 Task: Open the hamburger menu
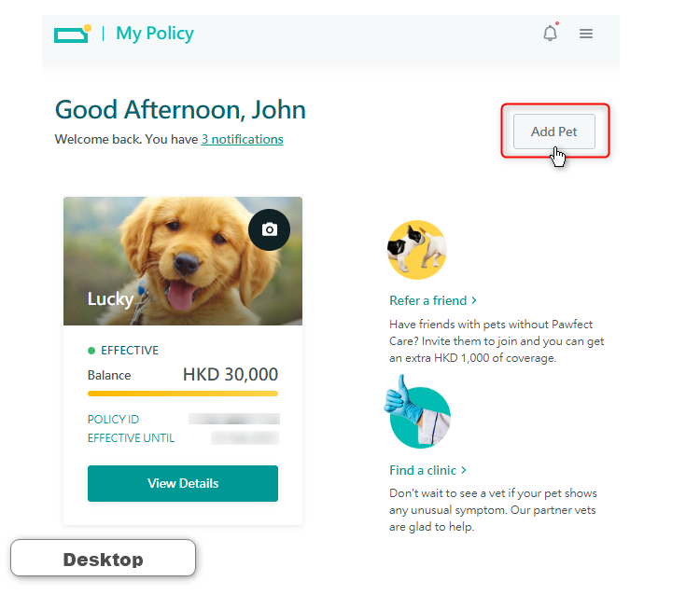[x=586, y=34]
